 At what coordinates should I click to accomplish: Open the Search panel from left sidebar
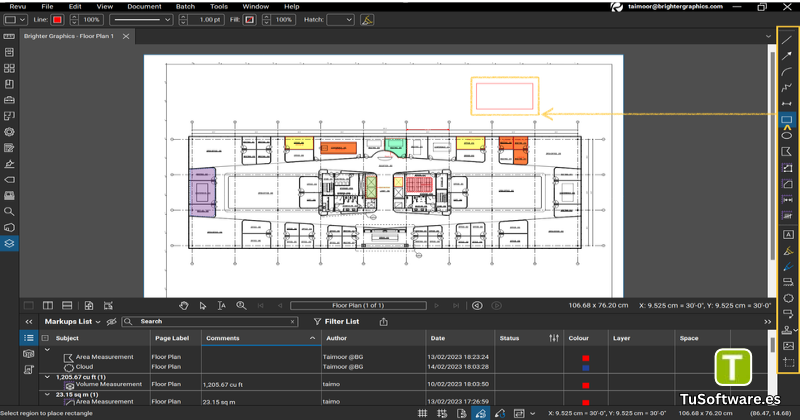tap(9, 211)
